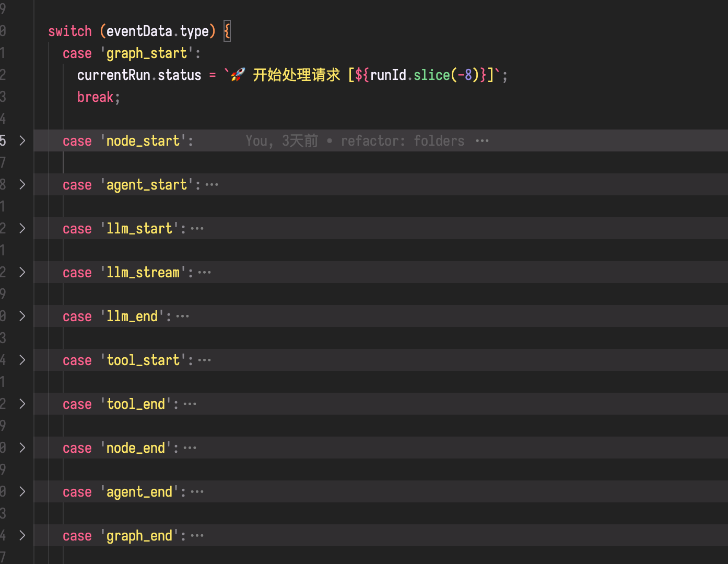The width and height of the screenshot is (728, 564).
Task: Expand the 'llm_end' case gutter chevron
Action: tap(22, 316)
